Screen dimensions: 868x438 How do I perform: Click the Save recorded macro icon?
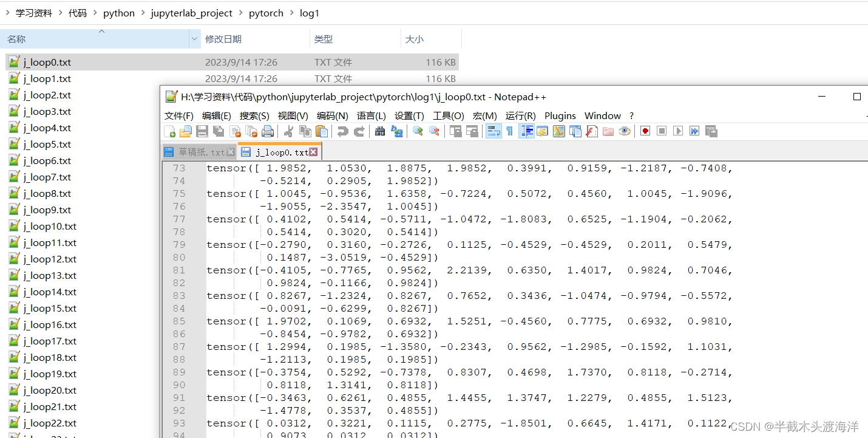[x=711, y=131]
